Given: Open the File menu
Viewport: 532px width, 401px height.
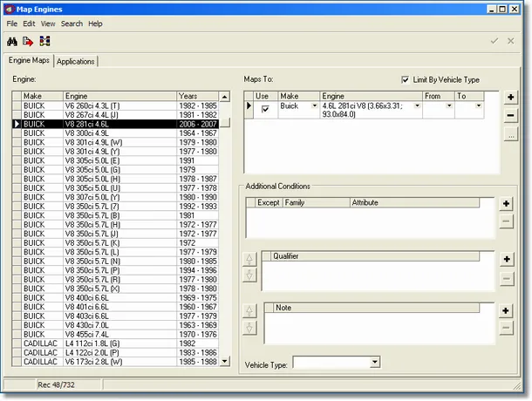Looking at the screenshot, I should pyautogui.click(x=12, y=24).
